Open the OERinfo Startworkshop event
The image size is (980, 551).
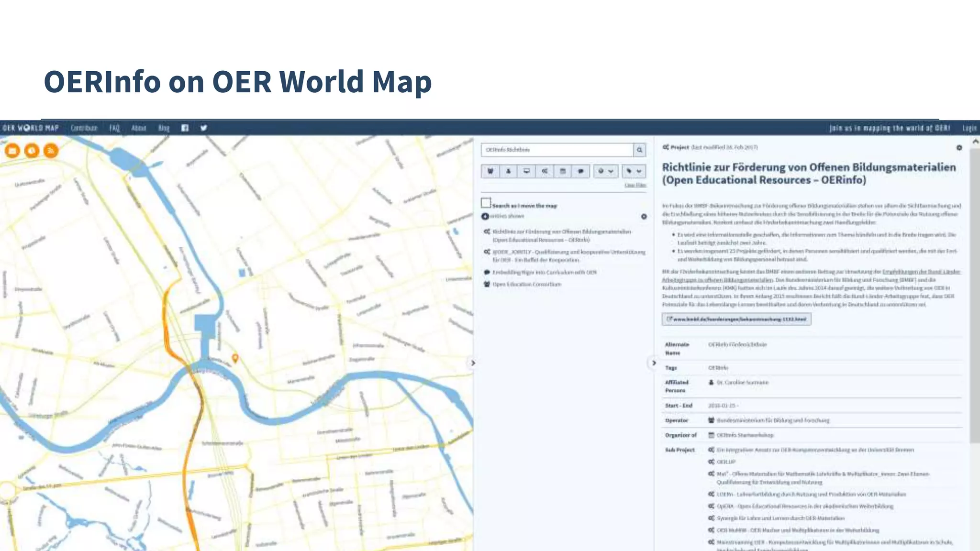click(x=745, y=435)
